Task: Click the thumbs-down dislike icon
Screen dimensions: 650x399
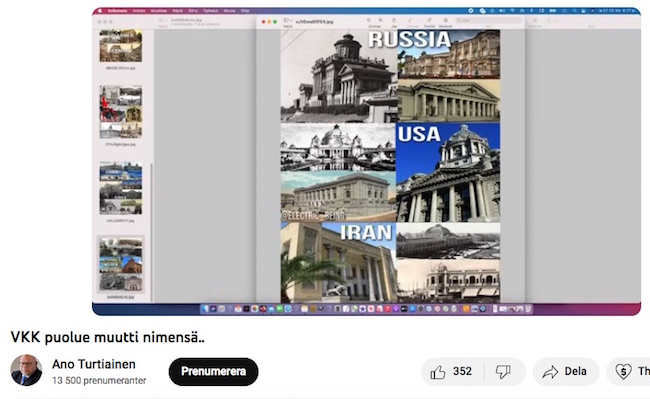Action: click(503, 372)
